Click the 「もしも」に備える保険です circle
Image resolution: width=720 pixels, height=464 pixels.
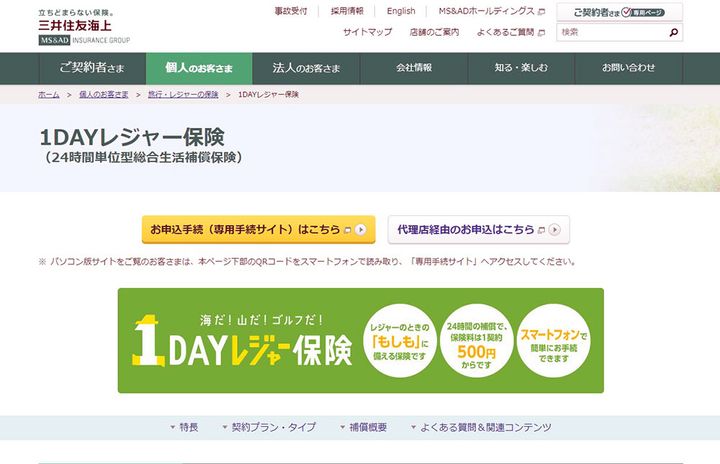[x=399, y=340]
